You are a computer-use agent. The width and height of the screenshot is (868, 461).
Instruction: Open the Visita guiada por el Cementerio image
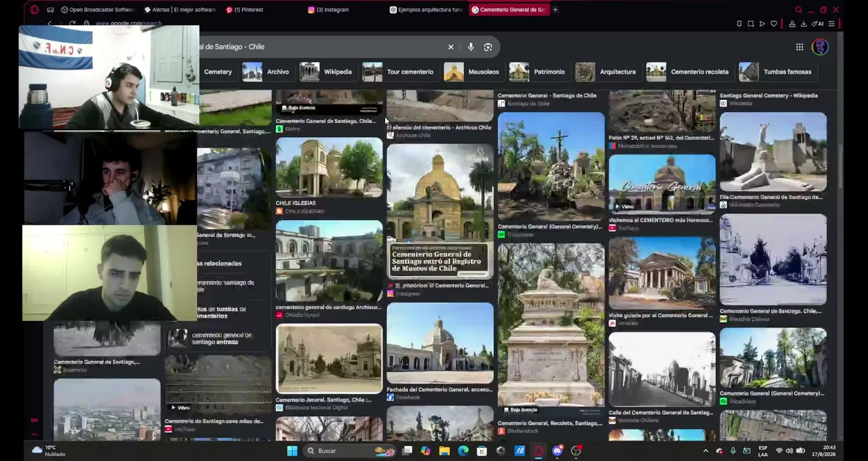click(x=662, y=273)
